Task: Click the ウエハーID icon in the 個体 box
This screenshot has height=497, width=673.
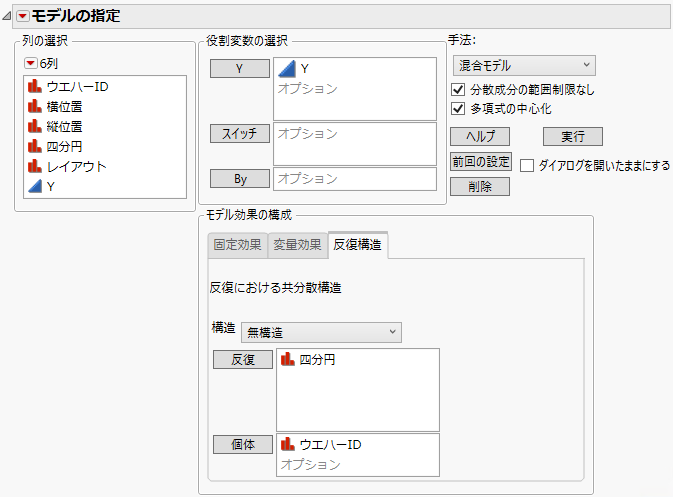Action: [x=288, y=444]
